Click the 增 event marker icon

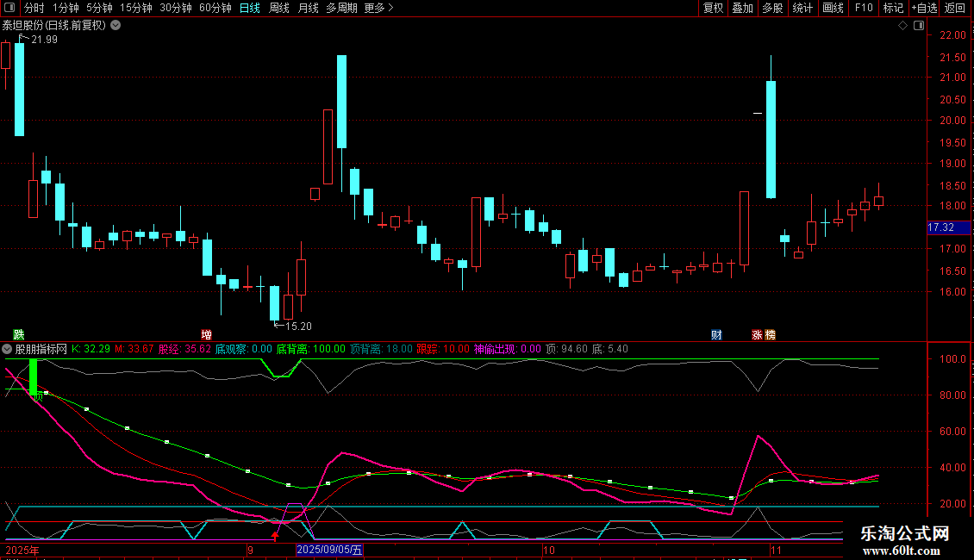[x=206, y=334]
